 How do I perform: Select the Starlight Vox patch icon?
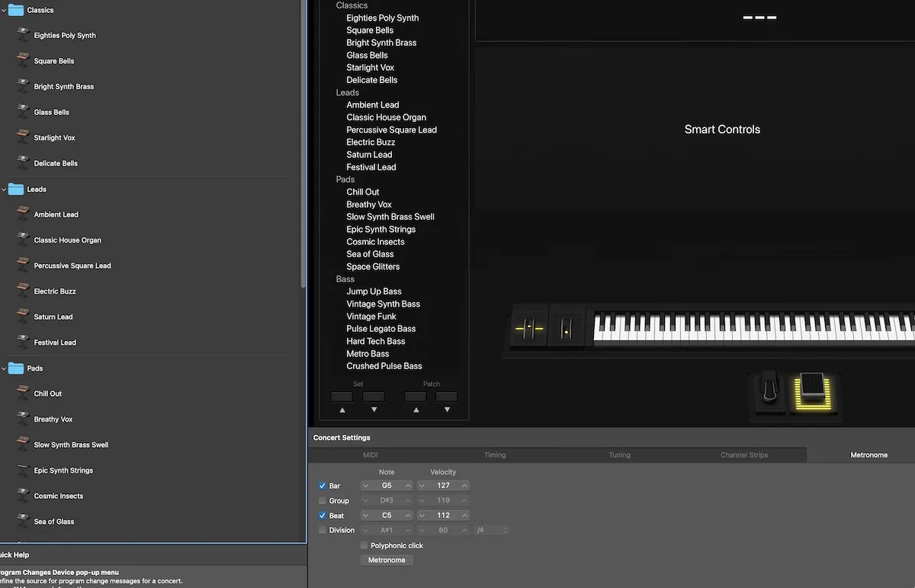(23, 137)
